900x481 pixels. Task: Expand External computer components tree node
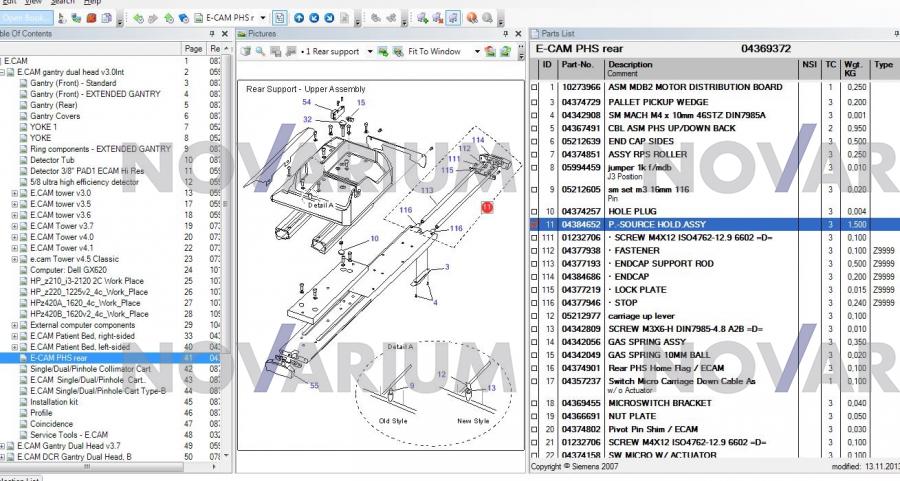tap(14, 325)
